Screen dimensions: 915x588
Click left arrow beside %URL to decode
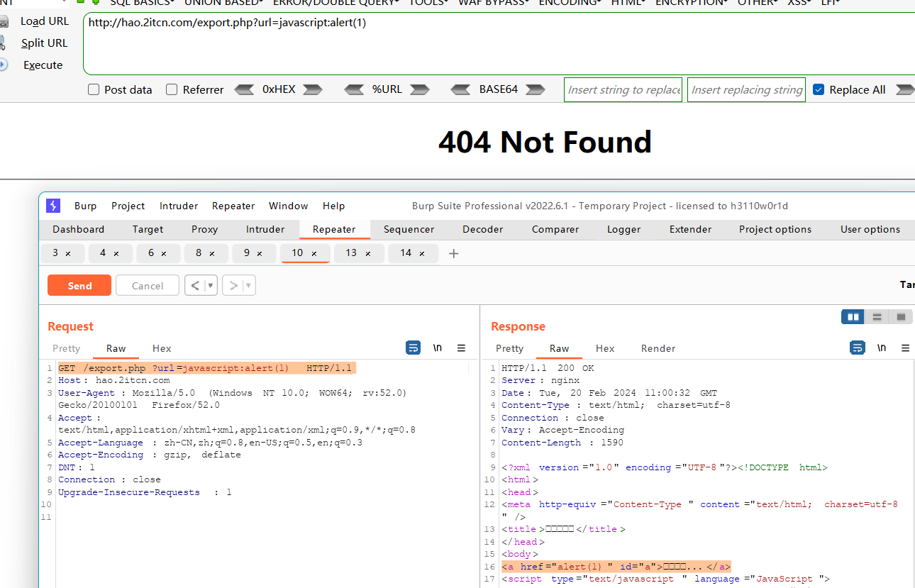(x=354, y=89)
